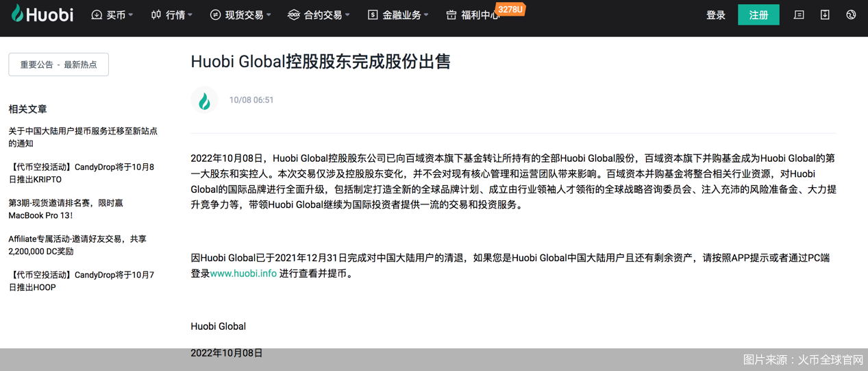The height and width of the screenshot is (371, 868).
Task: Click the Huobi logo in header
Action: point(42,14)
